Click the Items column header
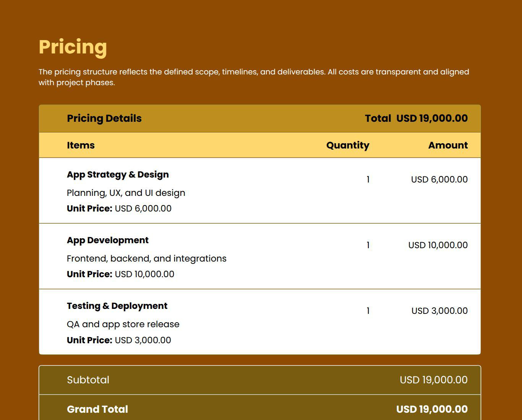 (x=81, y=145)
